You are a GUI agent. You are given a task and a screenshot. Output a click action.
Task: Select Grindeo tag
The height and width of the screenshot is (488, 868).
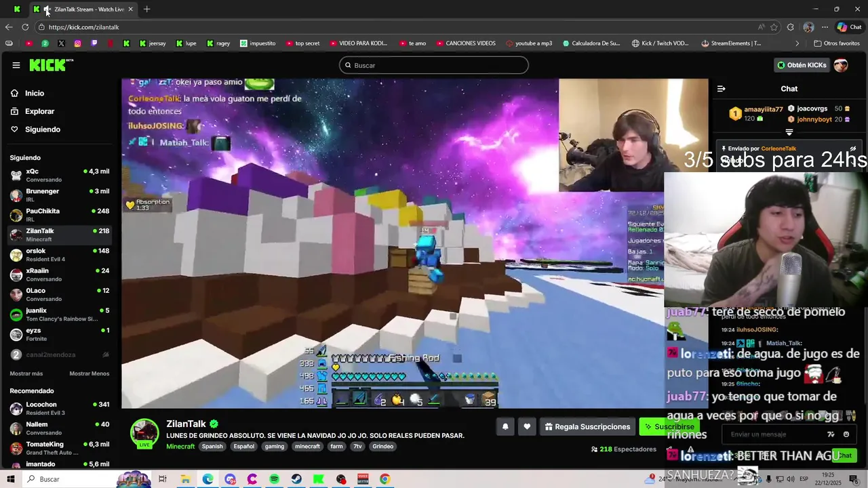coord(383,447)
